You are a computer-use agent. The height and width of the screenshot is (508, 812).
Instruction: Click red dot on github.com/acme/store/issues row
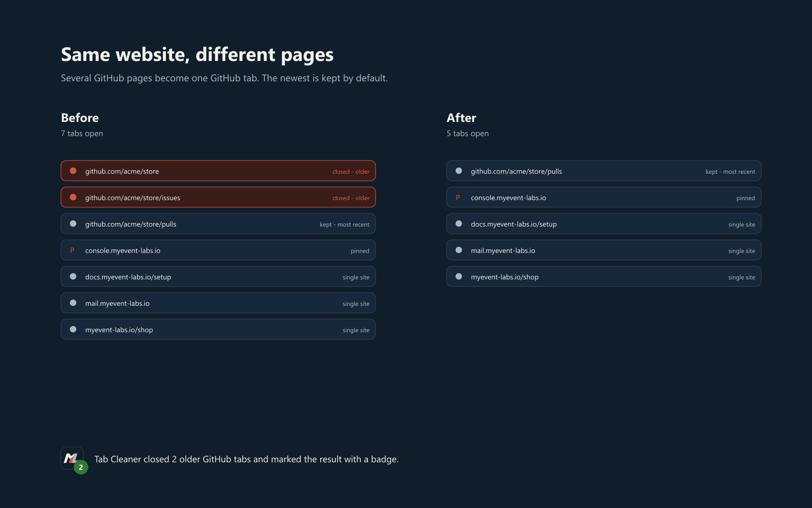(x=73, y=197)
